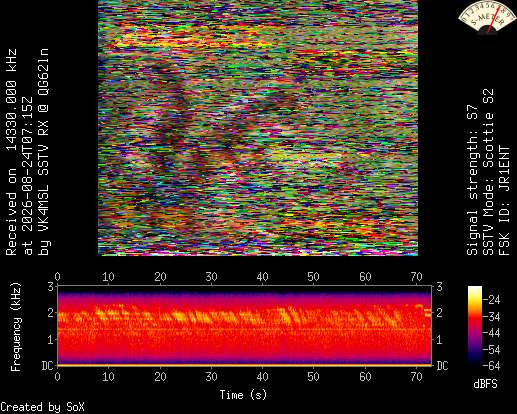This screenshot has height=414, width=517.
Task: Click the received SSTV noise image
Action: coord(258,128)
